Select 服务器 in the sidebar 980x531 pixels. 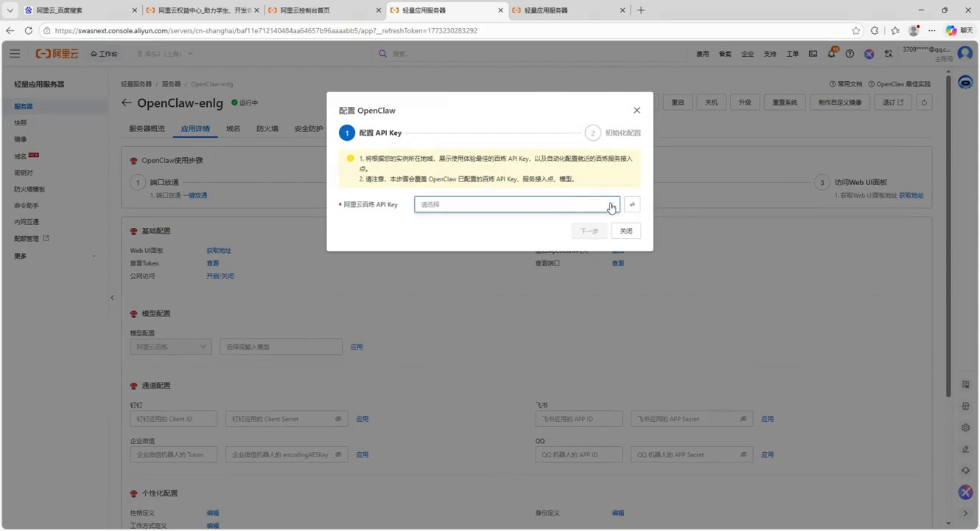pos(24,106)
